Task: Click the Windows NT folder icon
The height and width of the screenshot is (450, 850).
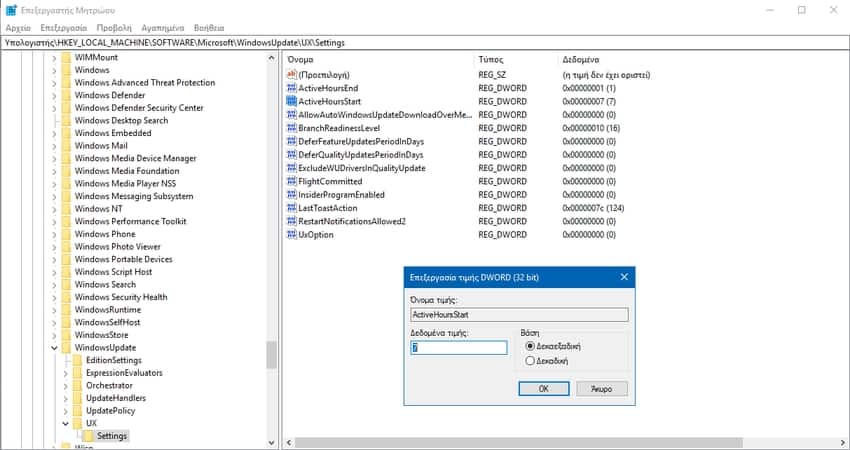Action: (x=66, y=209)
